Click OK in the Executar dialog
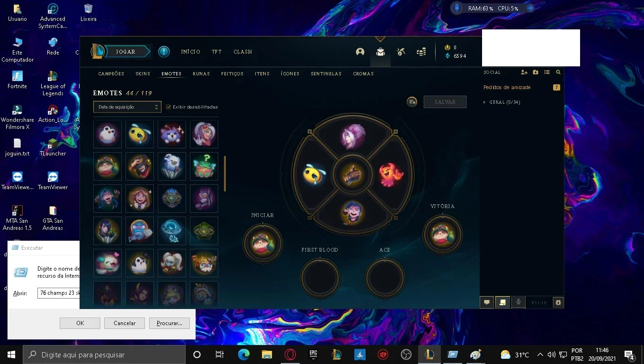Image resolution: width=644 pixels, height=364 pixels. click(80, 323)
